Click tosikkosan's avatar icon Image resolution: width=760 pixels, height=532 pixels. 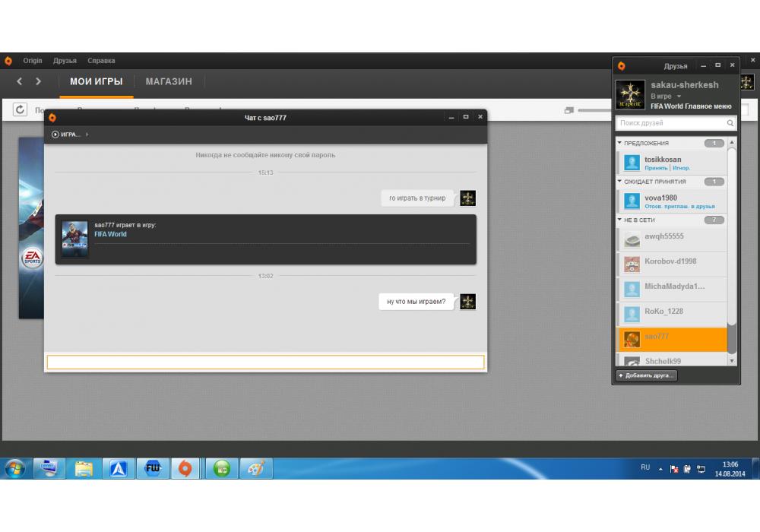pos(632,163)
